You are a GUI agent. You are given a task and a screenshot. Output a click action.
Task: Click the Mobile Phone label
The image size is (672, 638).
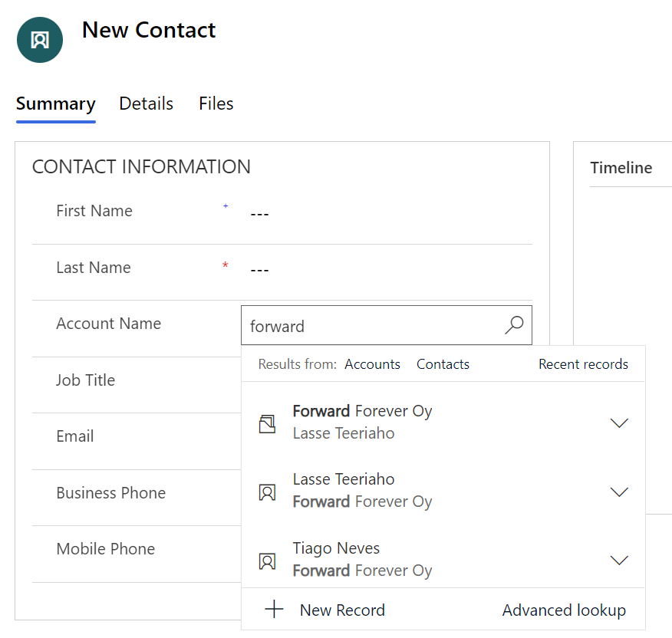tap(106, 549)
